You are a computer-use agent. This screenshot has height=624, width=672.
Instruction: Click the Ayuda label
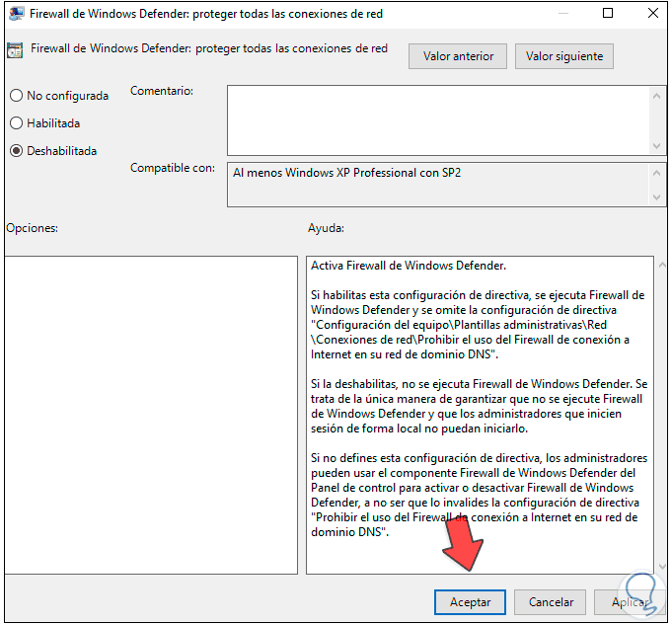(326, 228)
